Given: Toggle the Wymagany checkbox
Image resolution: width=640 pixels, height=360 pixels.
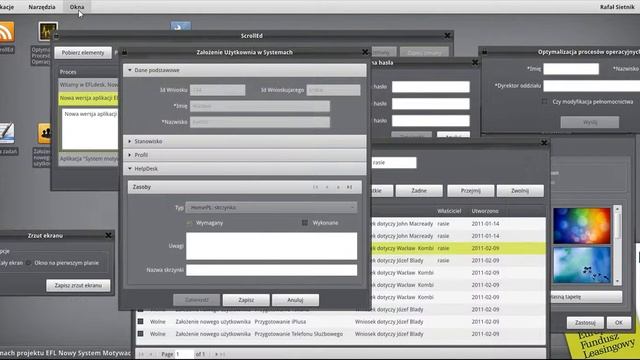Looking at the screenshot, I should pyautogui.click(x=189, y=223).
